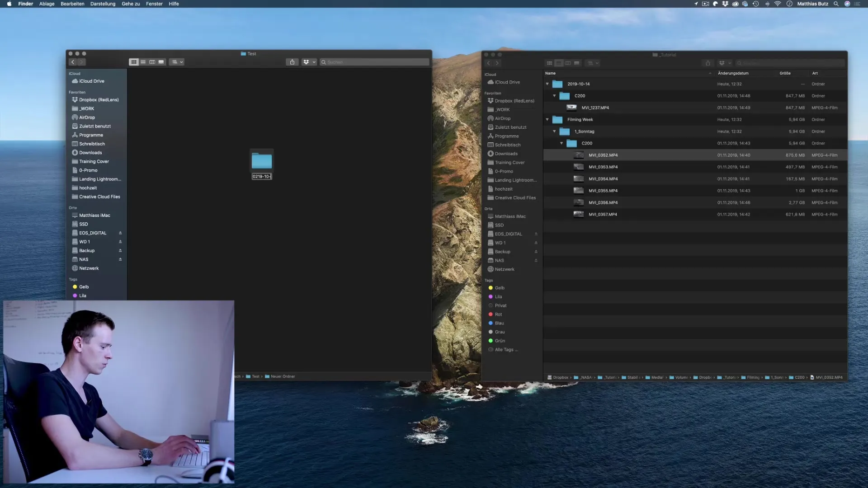The width and height of the screenshot is (868, 488).
Task: Click the search field in Test window
Action: point(374,62)
